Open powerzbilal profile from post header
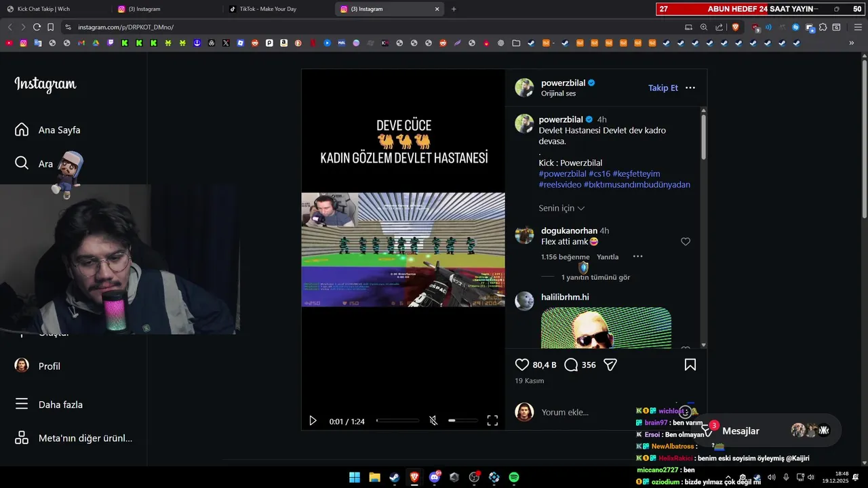The height and width of the screenshot is (488, 868). pos(563,83)
